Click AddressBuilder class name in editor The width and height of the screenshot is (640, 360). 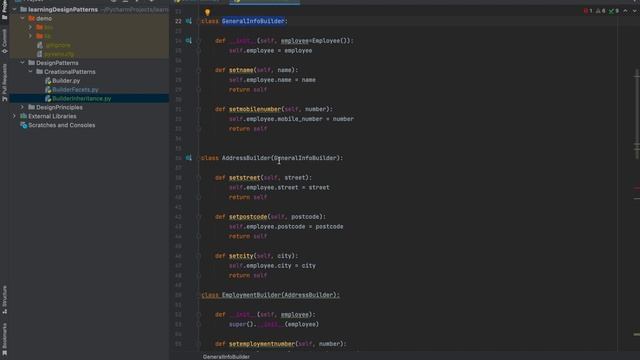click(246, 158)
